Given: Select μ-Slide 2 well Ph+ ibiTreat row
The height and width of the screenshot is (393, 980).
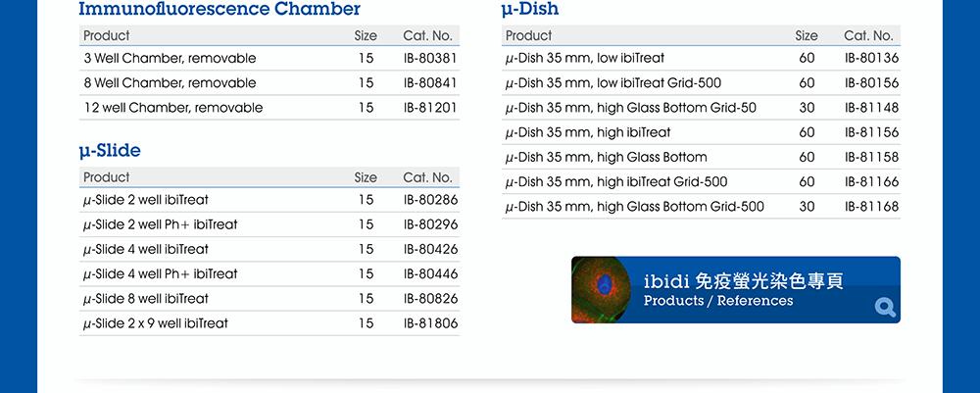Looking at the screenshot, I should point(269,224).
